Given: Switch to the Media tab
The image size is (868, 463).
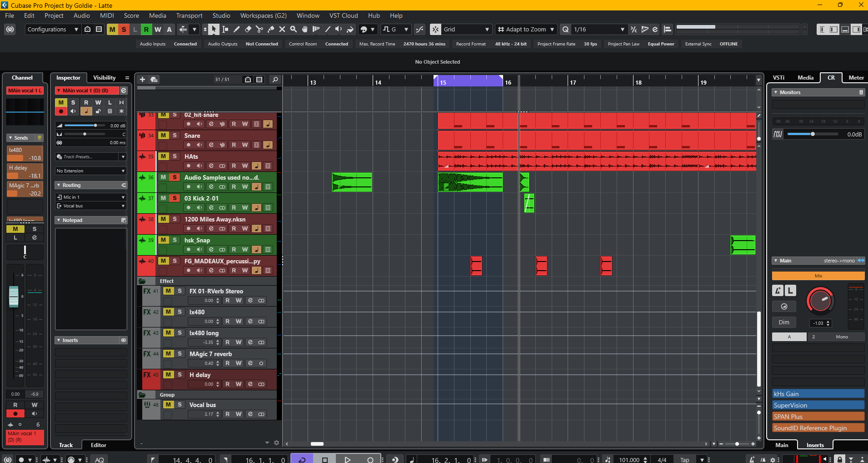Looking at the screenshot, I should tap(805, 78).
